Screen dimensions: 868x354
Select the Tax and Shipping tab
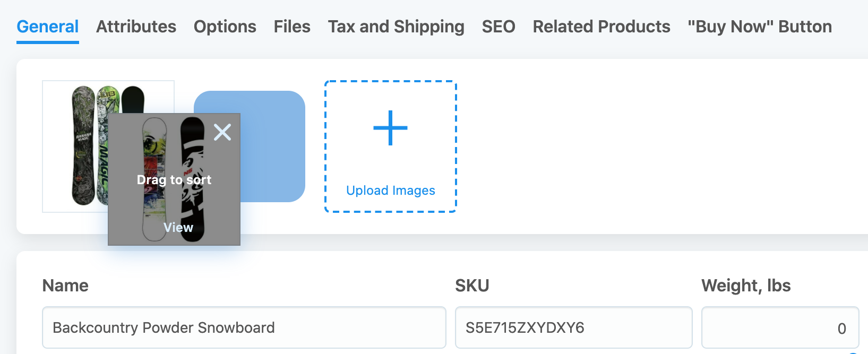396,27
